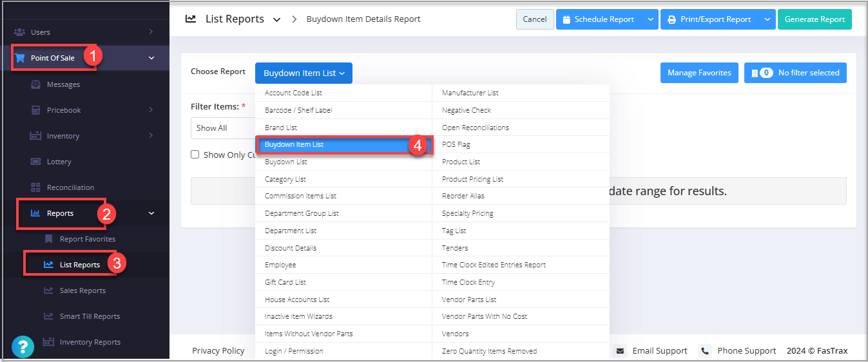
Task: Open the Buydown Item List report chooser
Action: pyautogui.click(x=304, y=73)
